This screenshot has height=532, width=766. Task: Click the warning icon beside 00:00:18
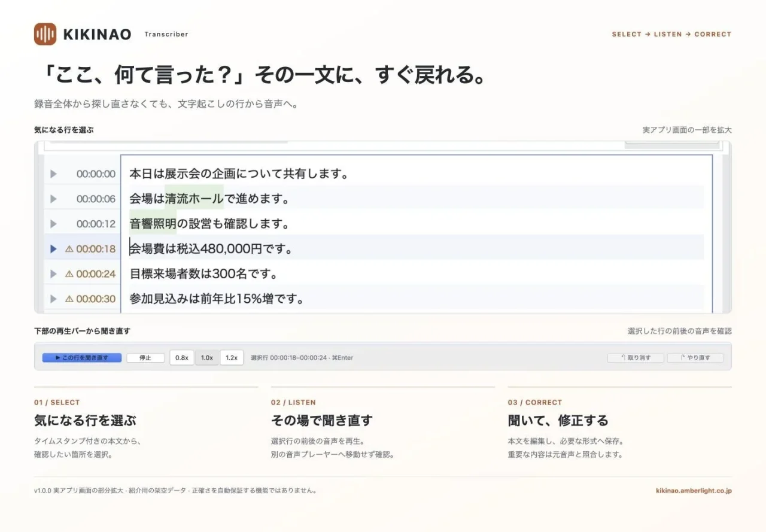click(69, 249)
